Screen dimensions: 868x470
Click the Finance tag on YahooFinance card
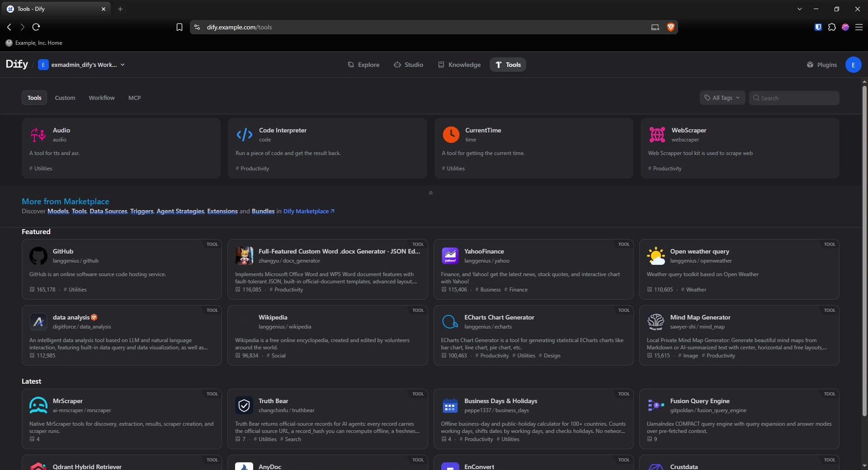(x=516, y=290)
